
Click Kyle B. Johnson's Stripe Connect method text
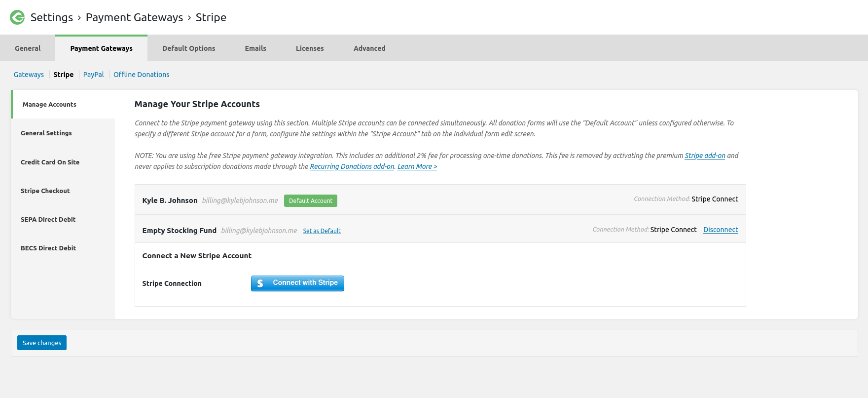715,199
